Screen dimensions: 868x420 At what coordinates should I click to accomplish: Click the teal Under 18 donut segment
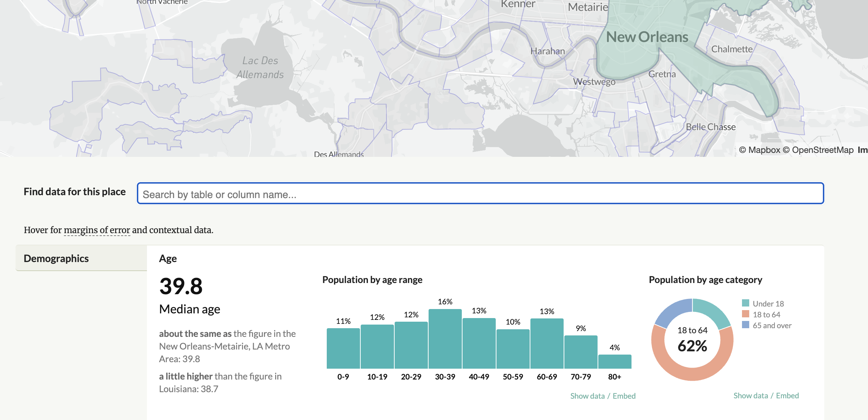(x=712, y=311)
